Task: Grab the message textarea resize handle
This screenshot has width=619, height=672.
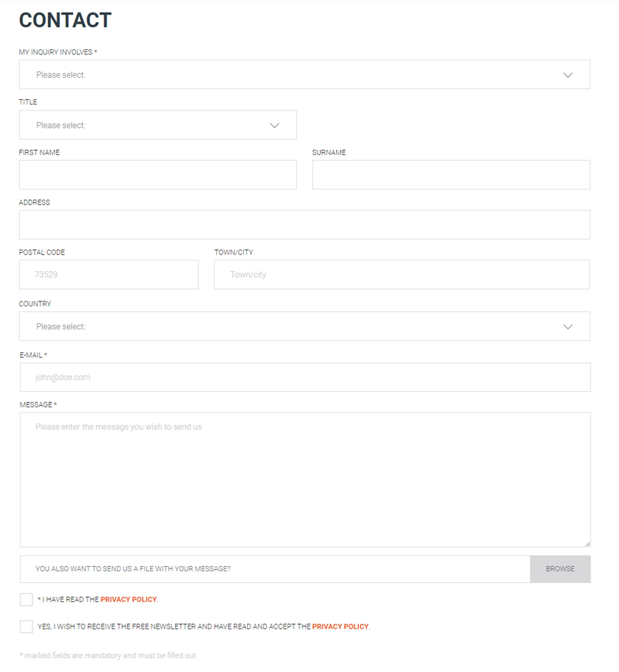Action: [587, 544]
